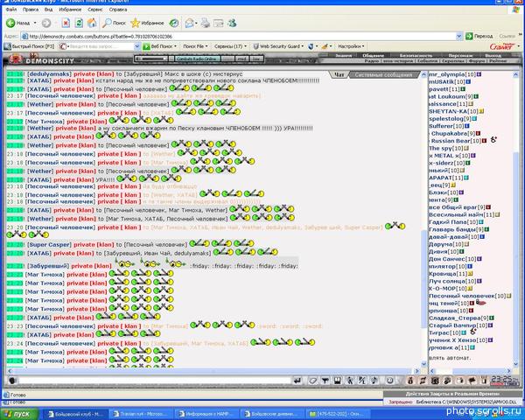Click the floppy disk icon below chat
This screenshot has height=420, width=525.
pos(337,381)
